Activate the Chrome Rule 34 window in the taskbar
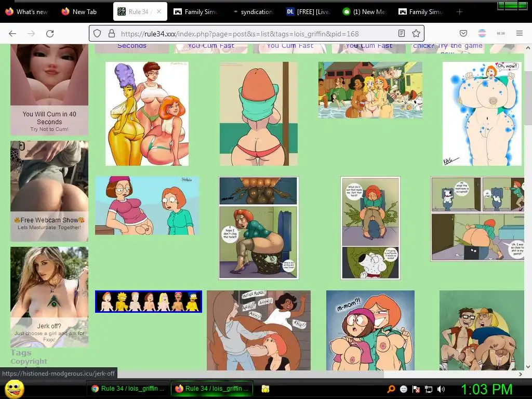This screenshot has width=532, height=399. 128,389
